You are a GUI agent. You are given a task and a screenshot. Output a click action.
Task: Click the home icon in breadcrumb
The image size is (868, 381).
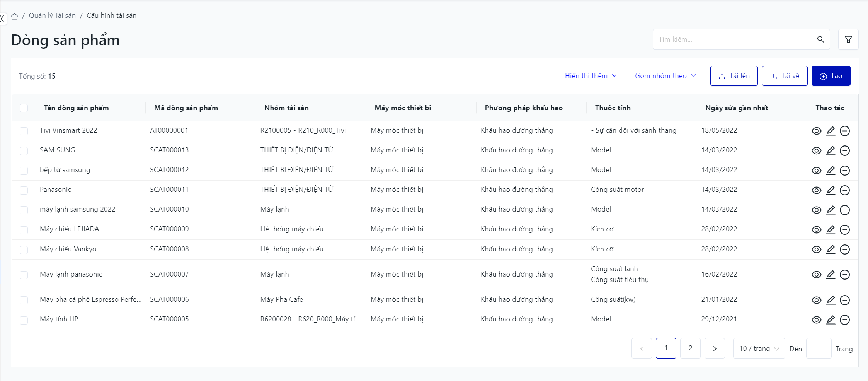click(x=15, y=16)
